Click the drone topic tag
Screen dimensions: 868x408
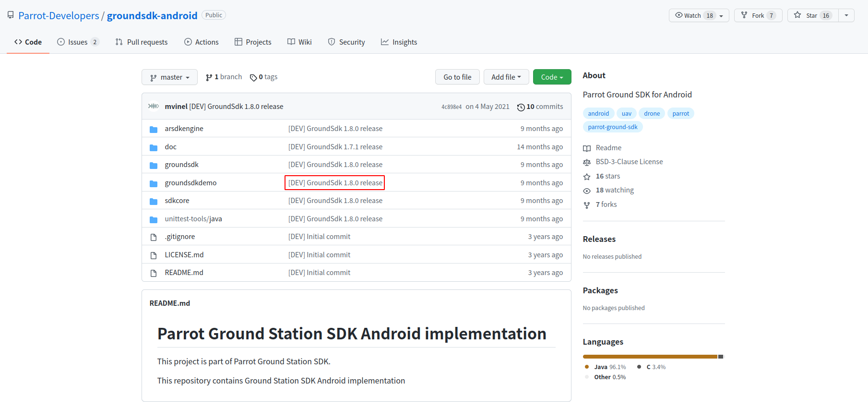(652, 113)
